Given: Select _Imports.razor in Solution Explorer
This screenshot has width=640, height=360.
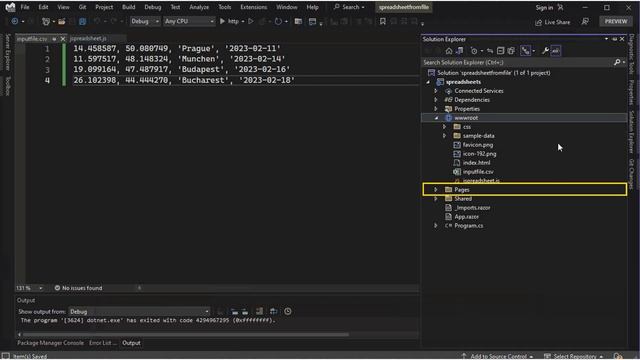Looking at the screenshot, I should 472,207.
